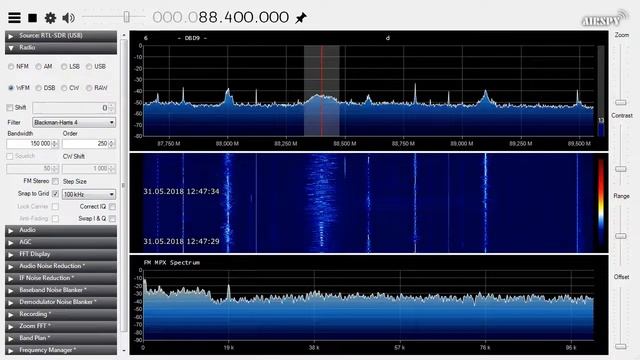Open the Filter type dropdown Blackman-Harris 4
The width and height of the screenshot is (640, 360).
[74, 122]
